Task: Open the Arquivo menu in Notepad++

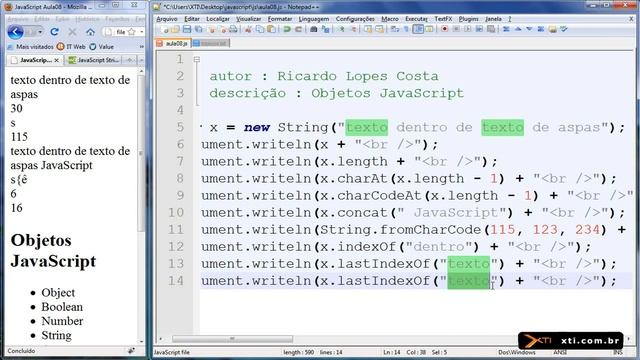Action: [167, 19]
